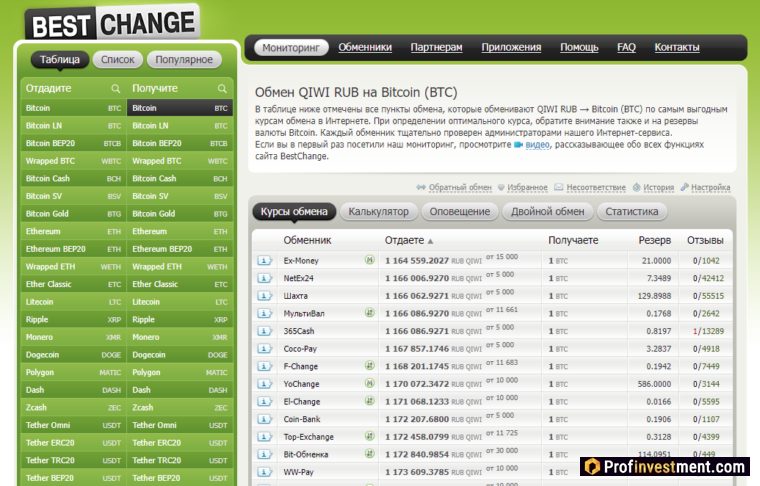
Task: Sort the table by Отдаете column arrow
Action: pos(430,241)
